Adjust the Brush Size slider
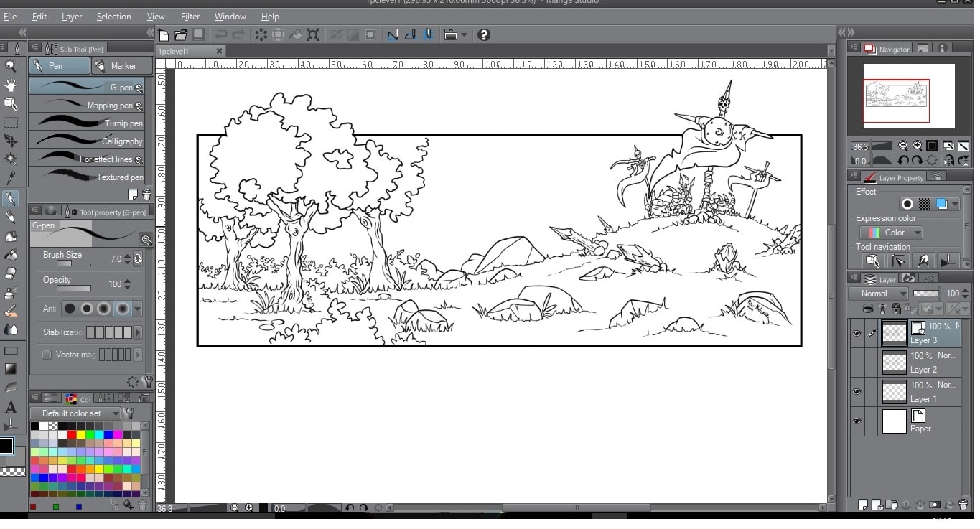 [x=74, y=264]
